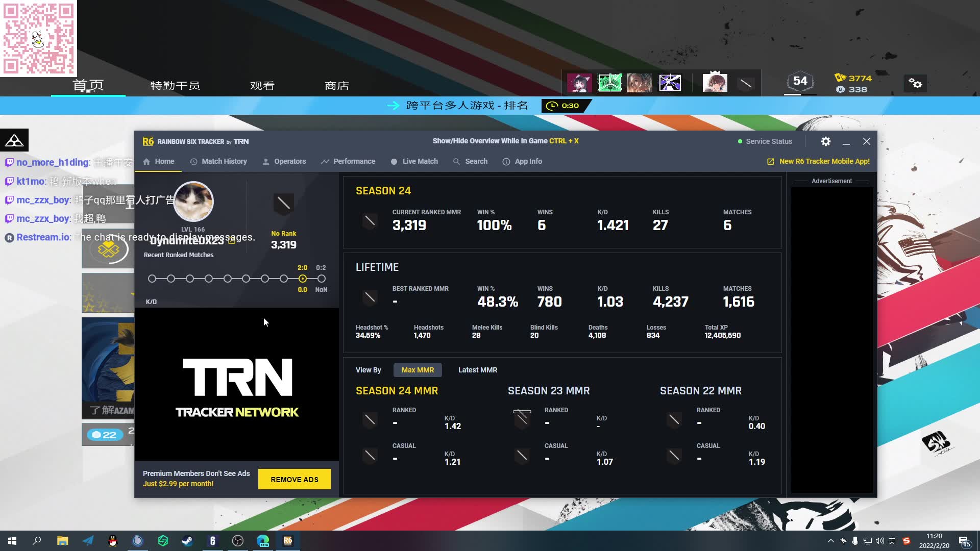Open the Home tab in R6 Tracker
The image size is (980, 551).
[x=159, y=161]
